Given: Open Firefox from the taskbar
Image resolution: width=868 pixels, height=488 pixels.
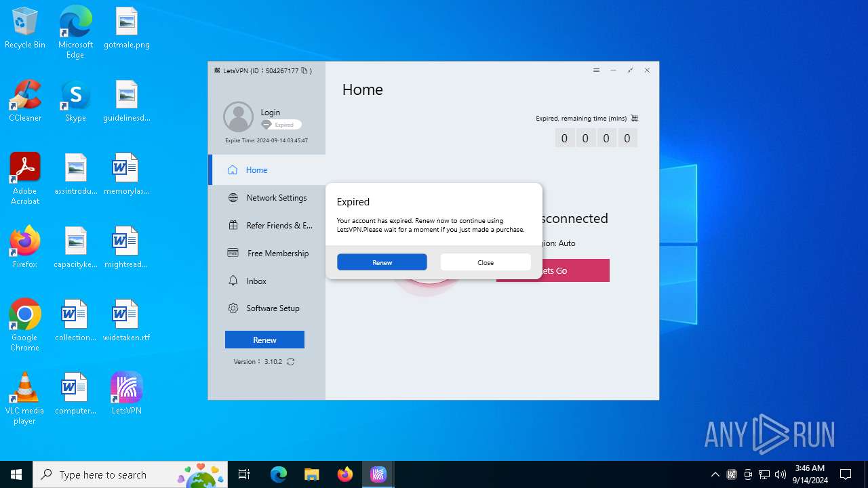Looking at the screenshot, I should [345, 474].
